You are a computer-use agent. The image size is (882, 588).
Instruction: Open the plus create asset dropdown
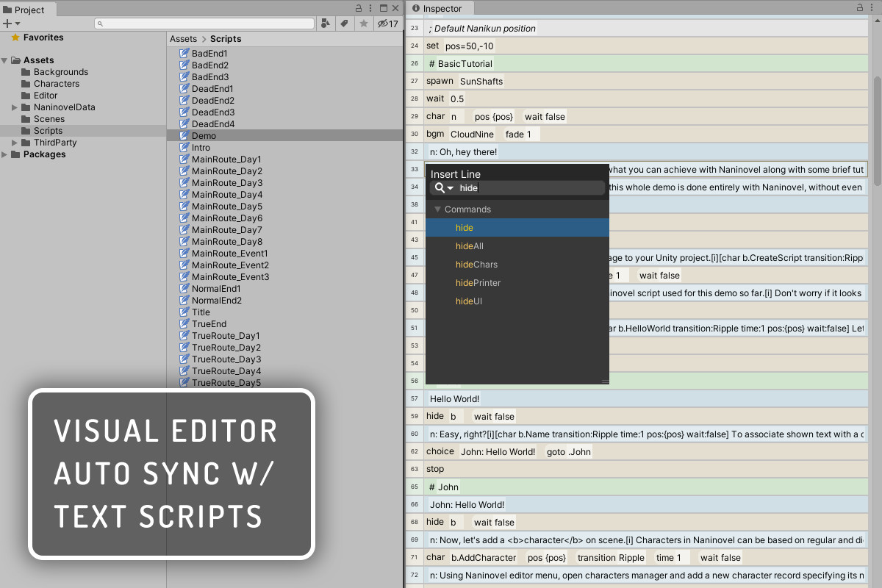[11, 24]
